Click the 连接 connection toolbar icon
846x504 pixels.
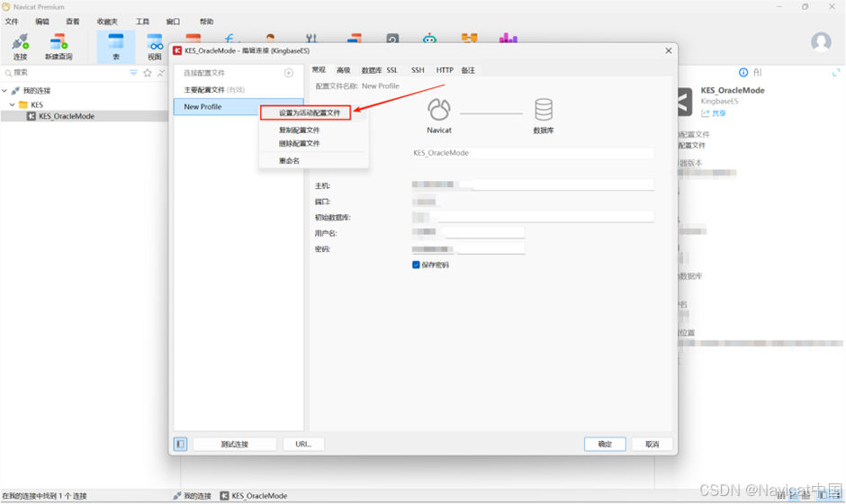20,47
